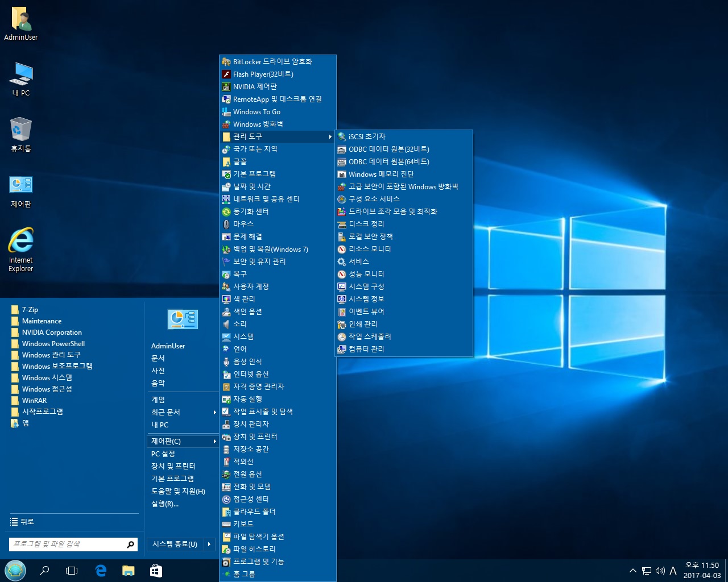Open iSCSI 초기자 tool

coord(404,136)
